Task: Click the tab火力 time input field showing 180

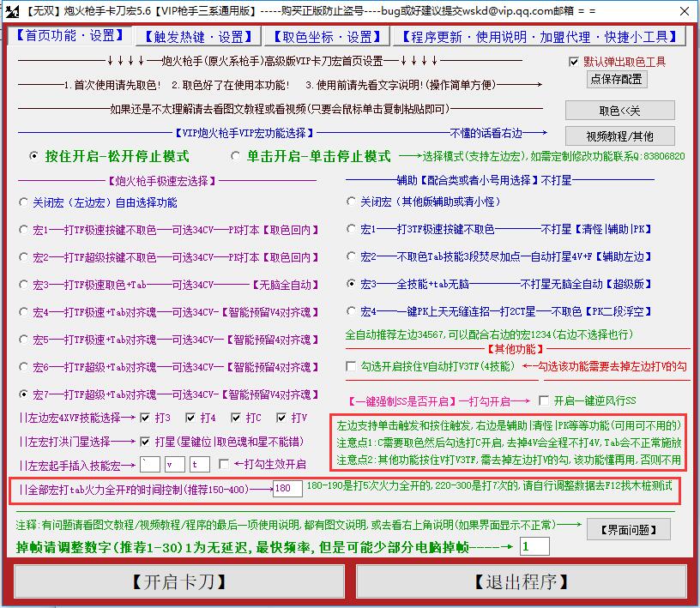Action: tap(287, 489)
